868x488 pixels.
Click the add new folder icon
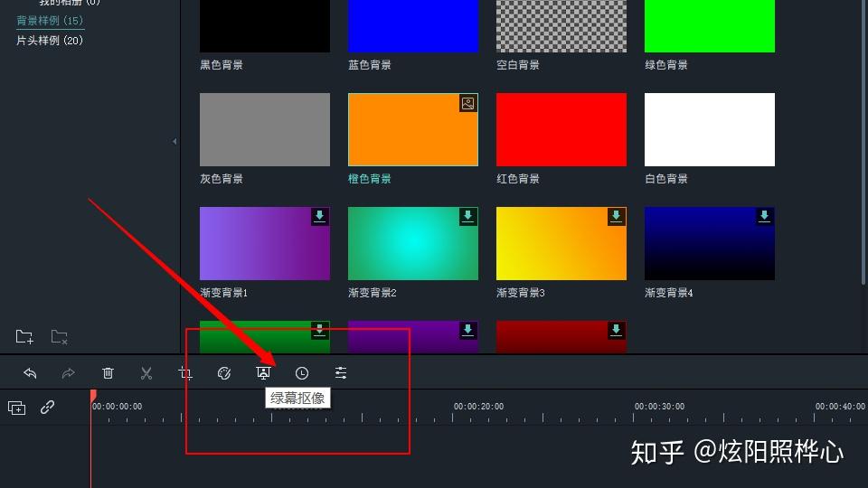24,336
